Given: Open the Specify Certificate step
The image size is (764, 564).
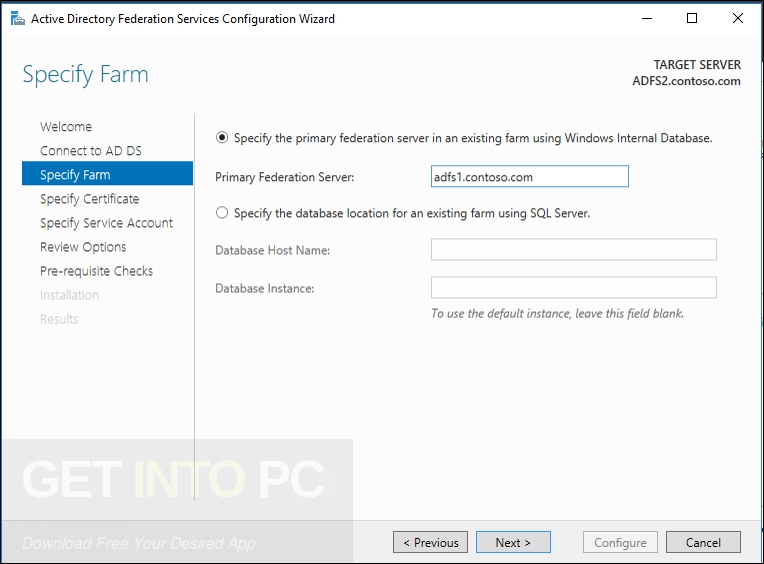Looking at the screenshot, I should pyautogui.click(x=90, y=199).
